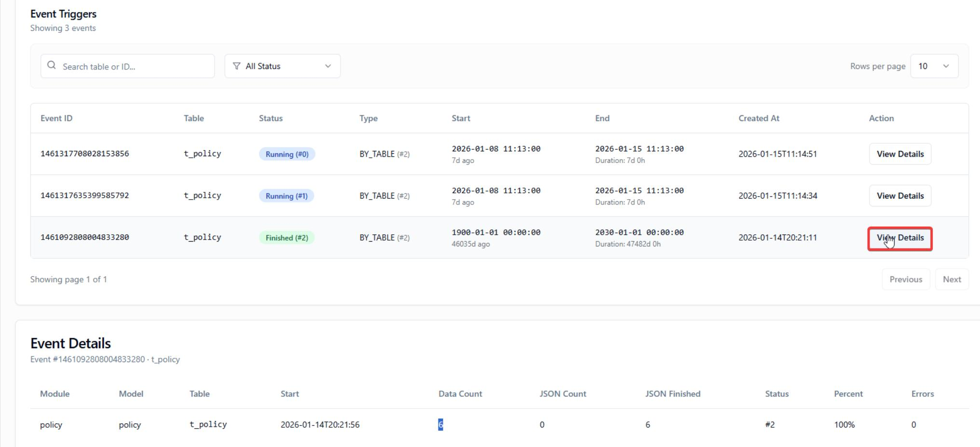This screenshot has height=447, width=980.
Task: View Details for event 1461317635399585792
Action: click(x=900, y=196)
